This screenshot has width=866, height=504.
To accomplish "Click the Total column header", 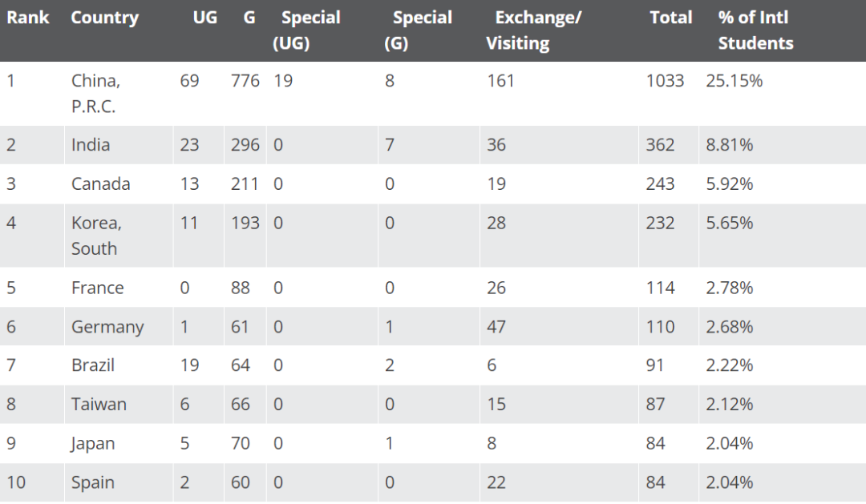I will tap(671, 18).
